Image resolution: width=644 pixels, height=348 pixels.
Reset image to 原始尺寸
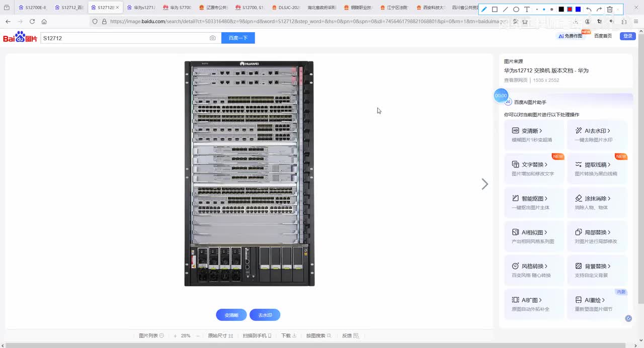pyautogui.click(x=220, y=335)
